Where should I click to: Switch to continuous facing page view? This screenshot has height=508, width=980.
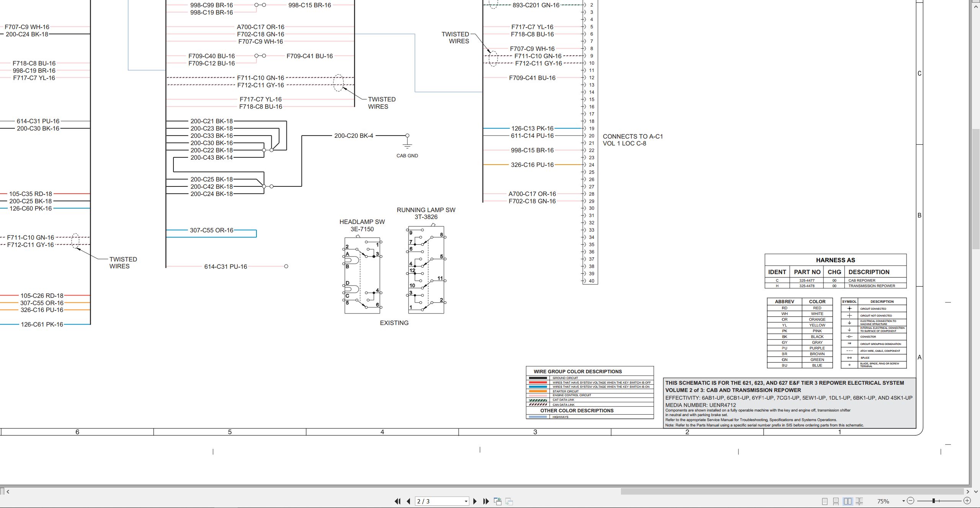pos(859,501)
